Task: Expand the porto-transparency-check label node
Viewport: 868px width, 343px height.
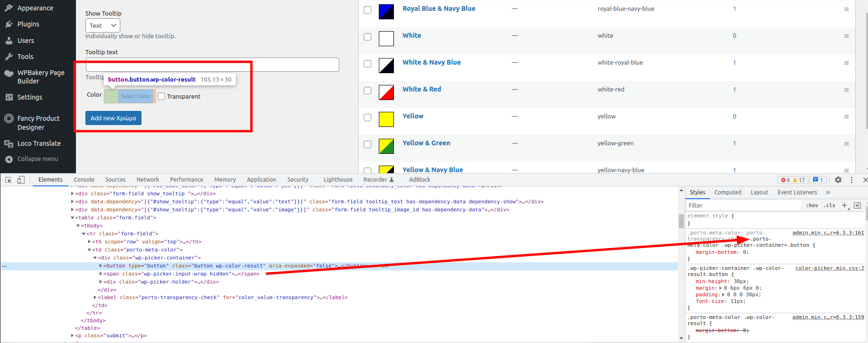Action: pyautogui.click(x=95, y=297)
